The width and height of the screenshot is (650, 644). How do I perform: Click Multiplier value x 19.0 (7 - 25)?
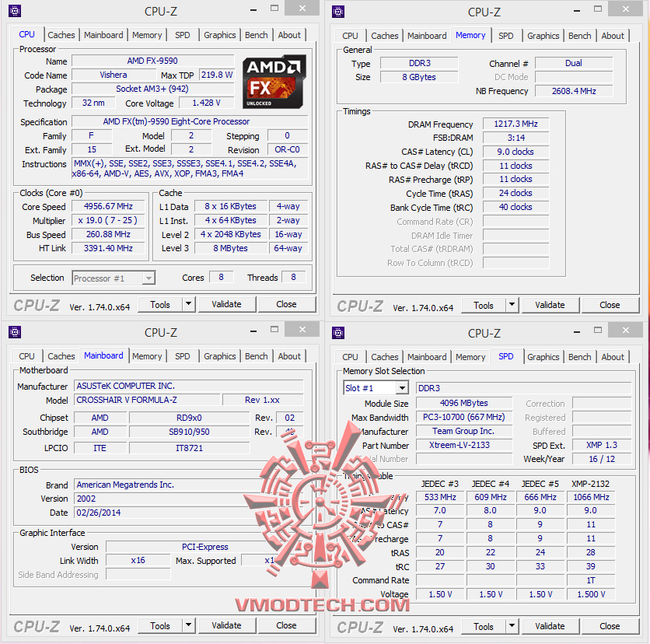point(108,220)
